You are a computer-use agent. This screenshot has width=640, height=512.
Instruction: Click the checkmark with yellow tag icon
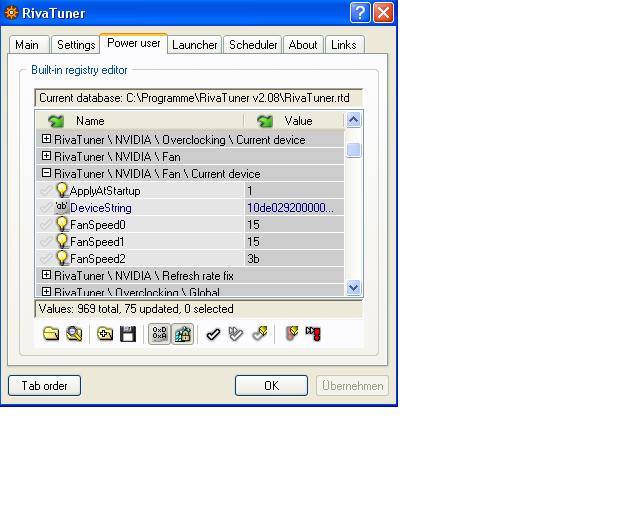(x=260, y=333)
